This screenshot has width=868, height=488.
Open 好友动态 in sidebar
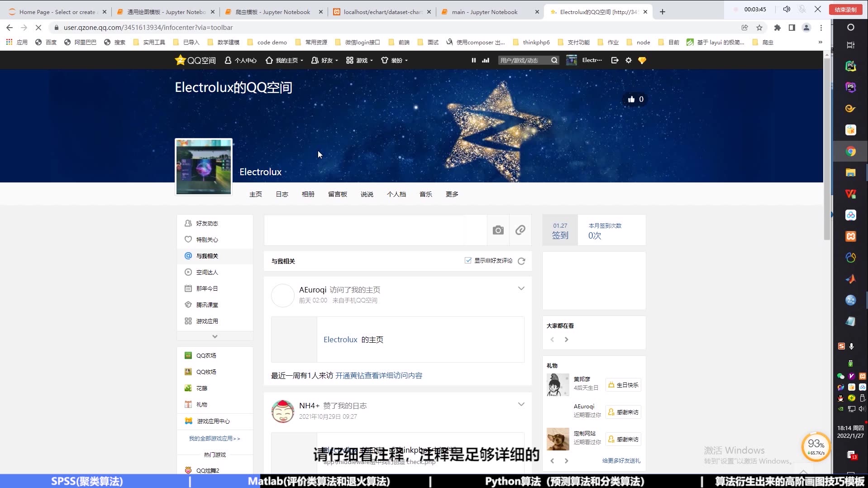pos(215,224)
